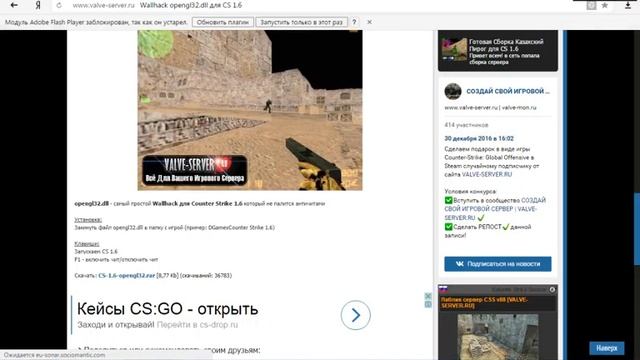640x360 pixels.
Task: Click the blue page scrollbar thumb
Action: click(637, 229)
